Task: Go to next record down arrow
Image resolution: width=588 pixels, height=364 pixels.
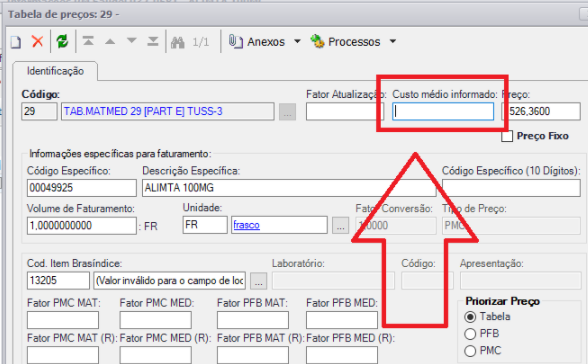Action: (132, 40)
